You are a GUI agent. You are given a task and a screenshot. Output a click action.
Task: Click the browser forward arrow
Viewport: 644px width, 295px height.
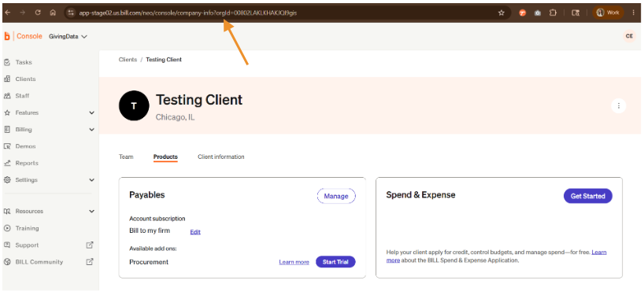coord(23,13)
